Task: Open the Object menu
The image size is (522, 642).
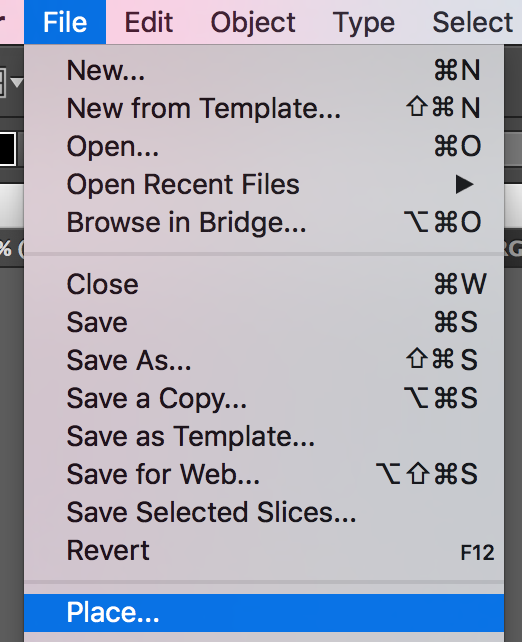Action: (x=253, y=22)
